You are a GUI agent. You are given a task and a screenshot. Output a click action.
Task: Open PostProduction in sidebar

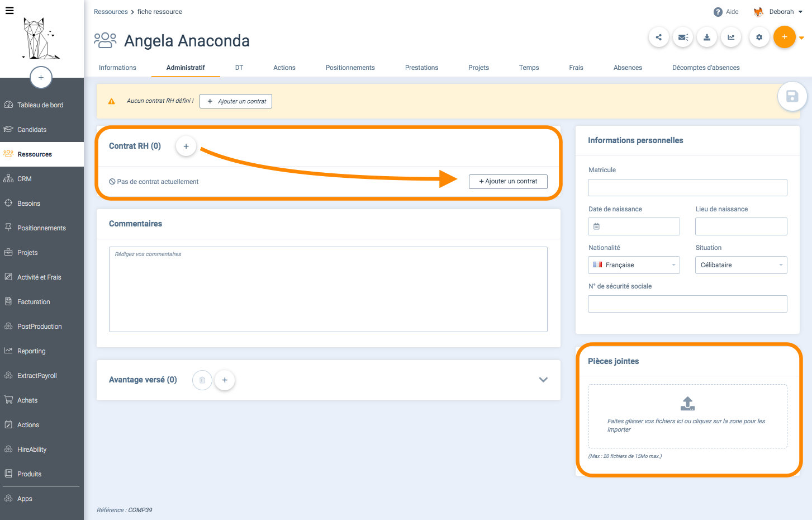click(42, 327)
